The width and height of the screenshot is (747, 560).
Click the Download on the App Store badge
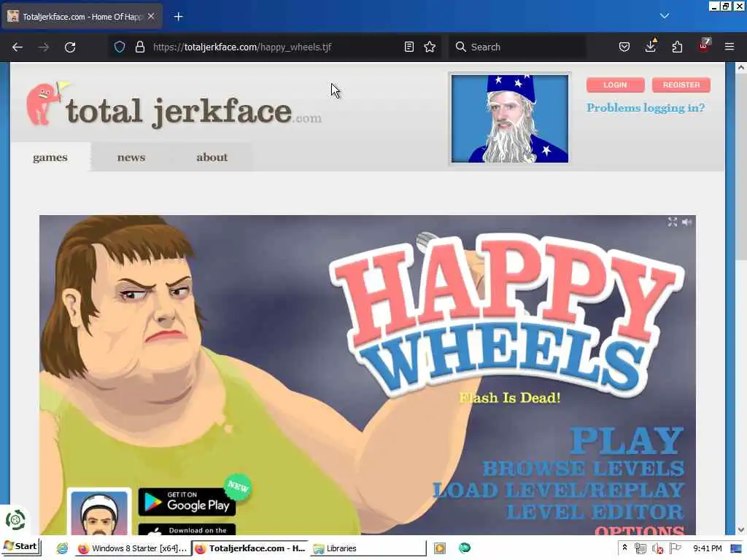(x=187, y=529)
